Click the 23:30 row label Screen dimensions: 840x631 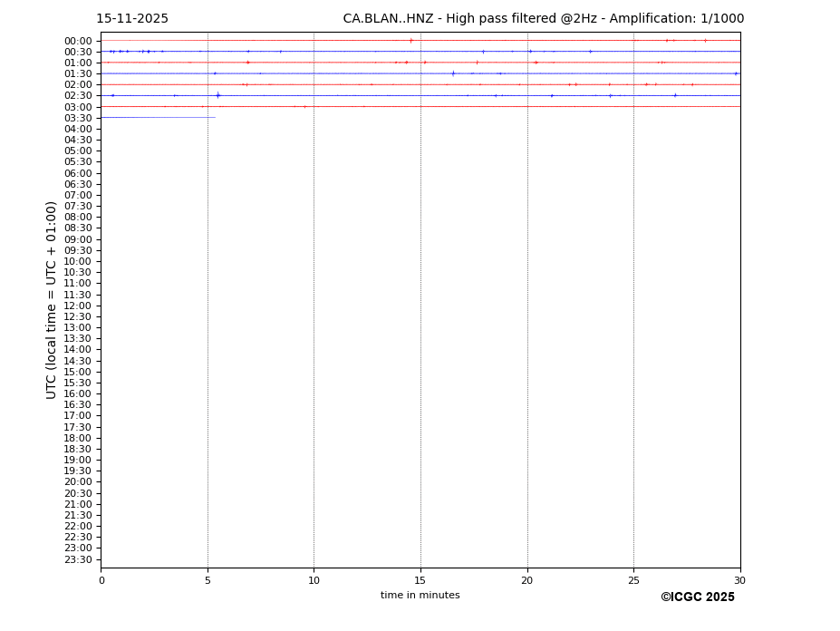[x=78, y=559]
